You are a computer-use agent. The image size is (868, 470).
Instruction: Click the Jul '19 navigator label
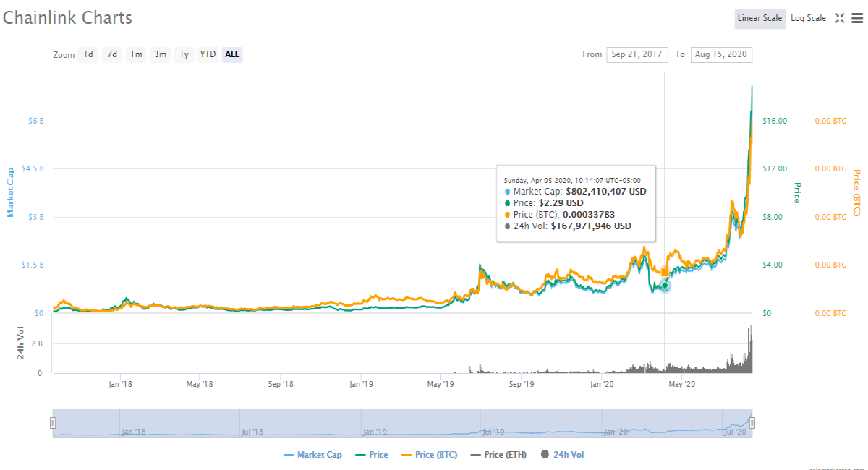[493, 432]
